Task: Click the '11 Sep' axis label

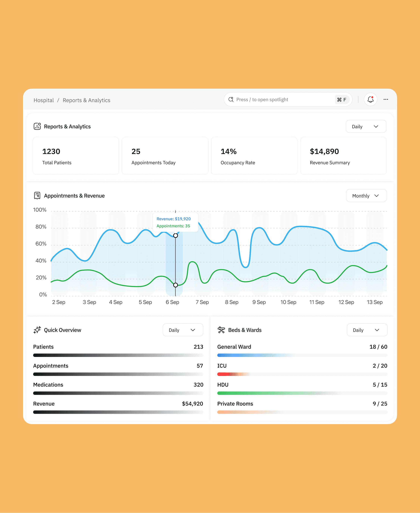Action: pos(317,302)
